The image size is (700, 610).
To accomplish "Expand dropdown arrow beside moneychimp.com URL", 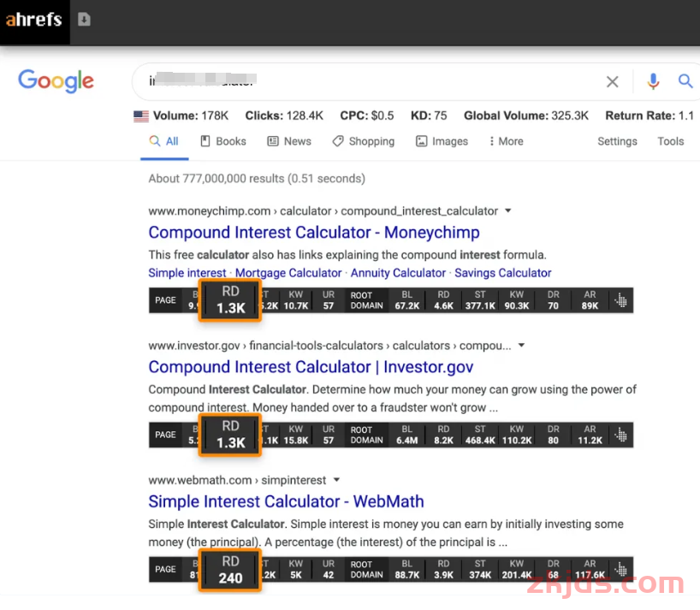I will (x=508, y=210).
